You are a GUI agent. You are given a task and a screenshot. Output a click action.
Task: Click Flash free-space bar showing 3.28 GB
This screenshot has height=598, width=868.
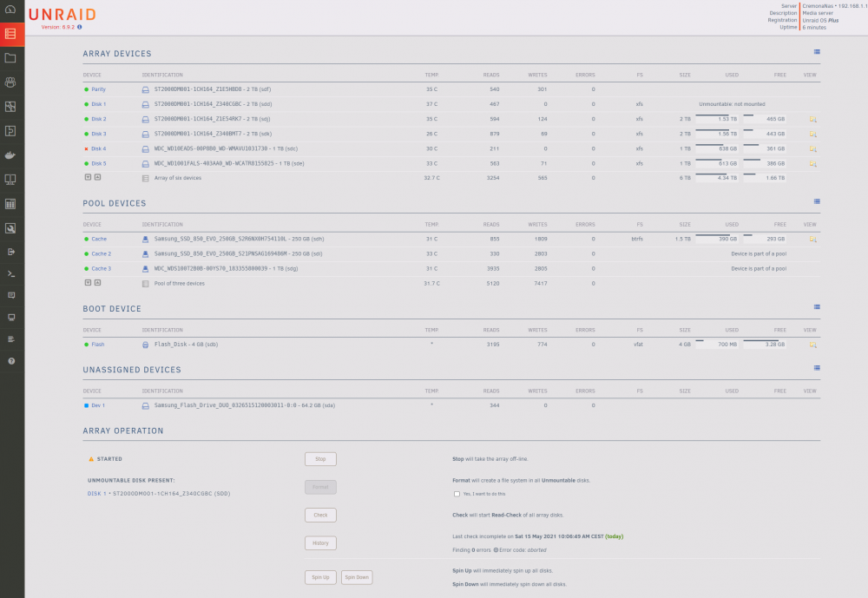[x=764, y=344]
